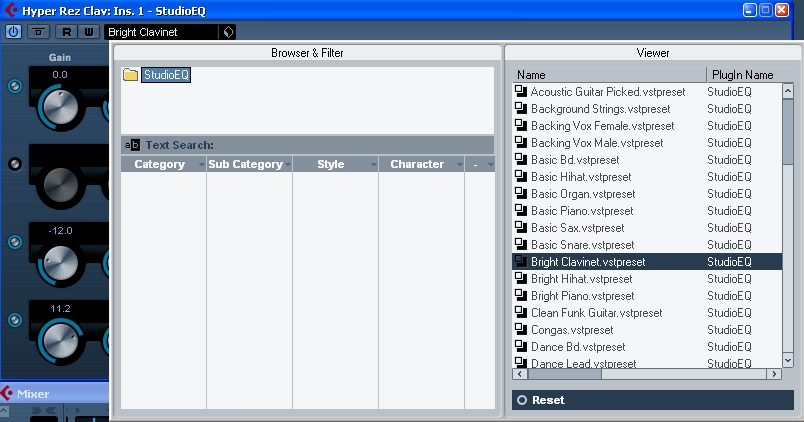The height and width of the screenshot is (422, 804).
Task: Choose Congas.vstpreset name
Action: (572, 330)
